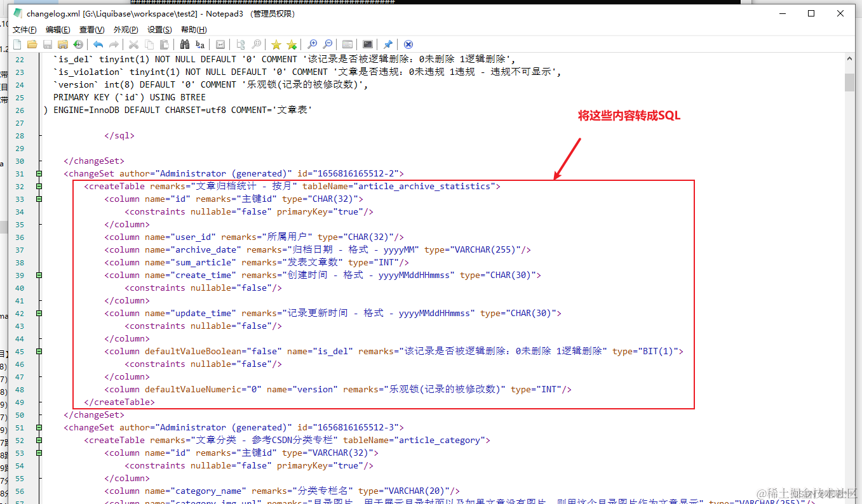
Task: Open the 编辑(E) menu
Action: (x=58, y=29)
